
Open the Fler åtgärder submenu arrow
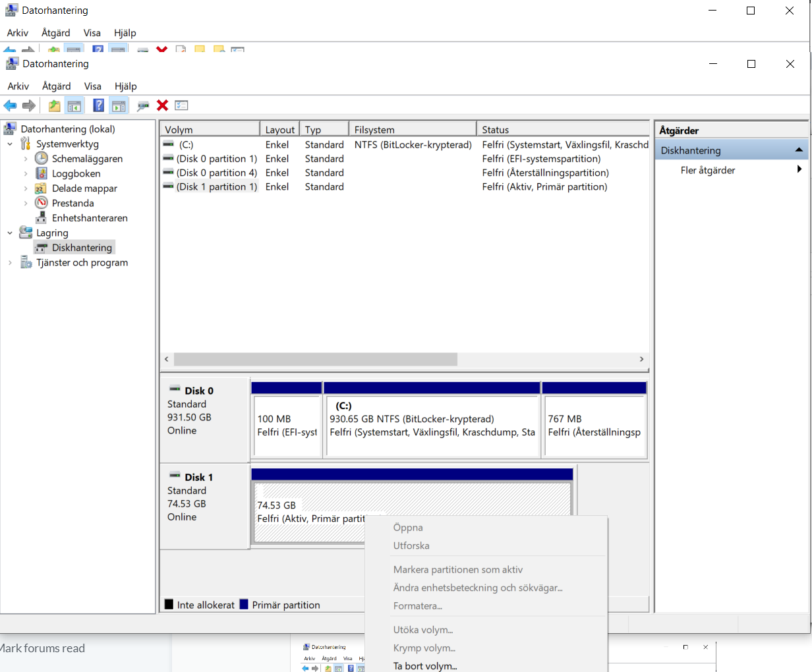point(799,169)
